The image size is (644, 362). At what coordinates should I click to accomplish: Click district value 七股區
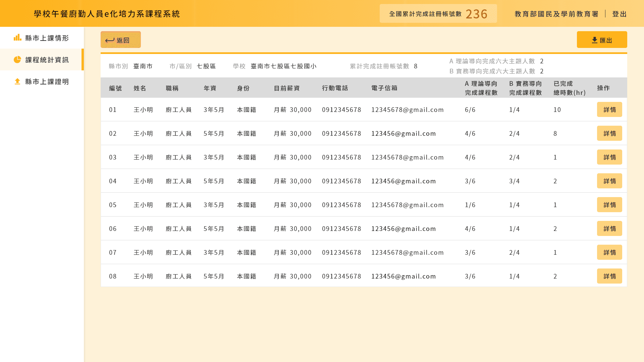(206, 66)
